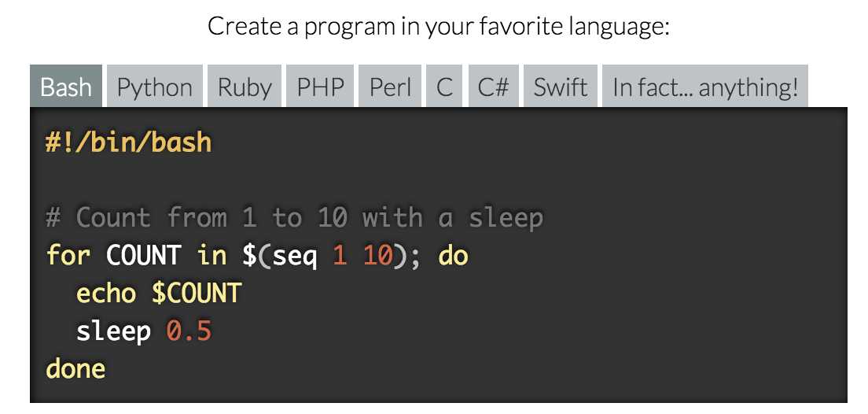868x414 pixels.
Task: Open the 'In fact... anything!' tab
Action: tap(705, 86)
